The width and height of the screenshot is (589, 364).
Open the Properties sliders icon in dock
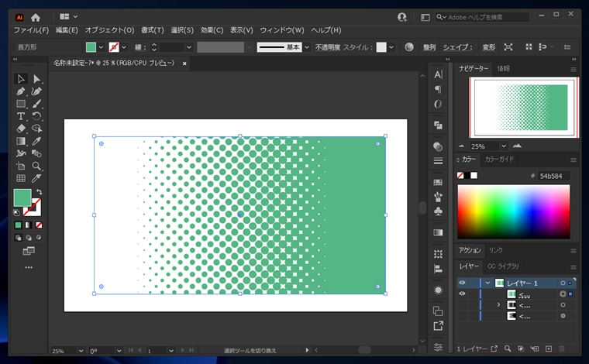pos(438,348)
